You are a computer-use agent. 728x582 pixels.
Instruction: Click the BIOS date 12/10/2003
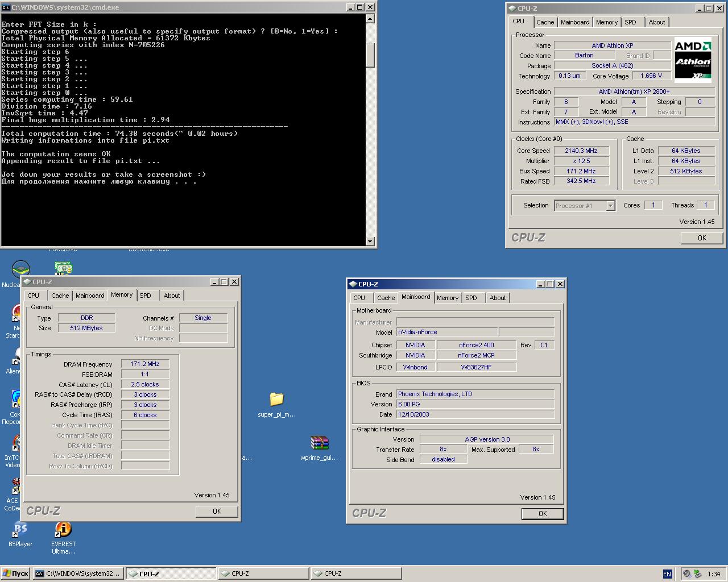click(x=475, y=414)
